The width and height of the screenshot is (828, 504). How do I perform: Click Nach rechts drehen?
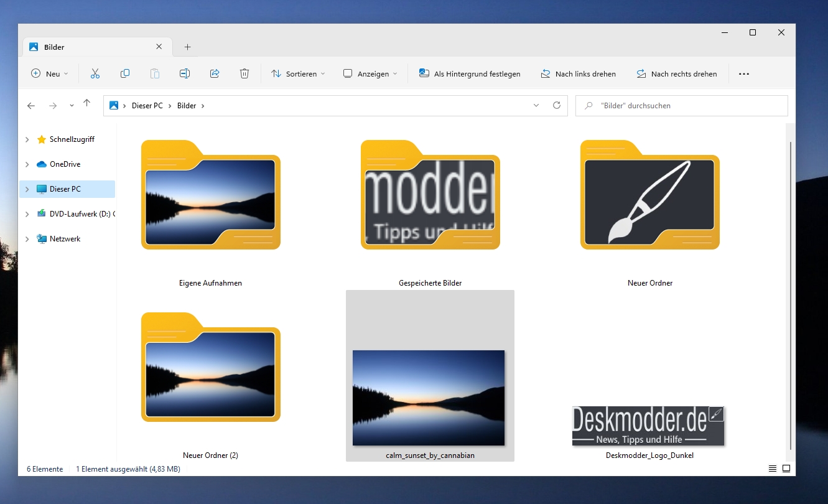pos(676,73)
